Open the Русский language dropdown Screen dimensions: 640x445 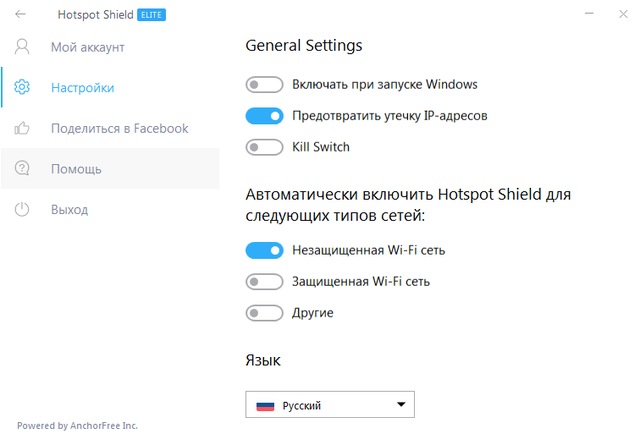tap(329, 405)
